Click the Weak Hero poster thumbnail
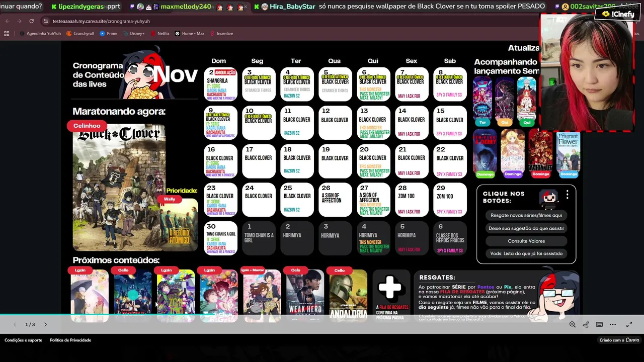The image size is (644, 362). [x=305, y=296]
